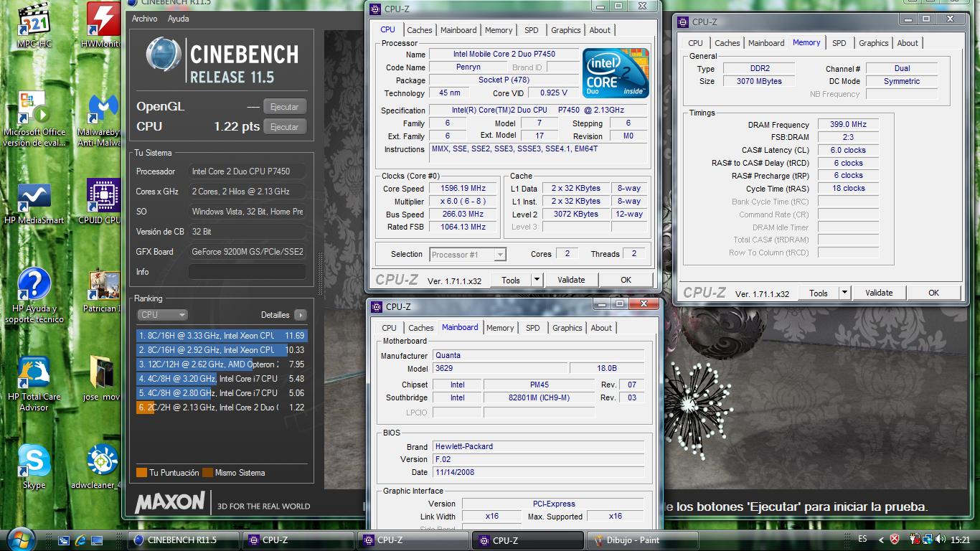Click OK in CPU-Z CPU window
980x551 pixels.
pos(626,280)
